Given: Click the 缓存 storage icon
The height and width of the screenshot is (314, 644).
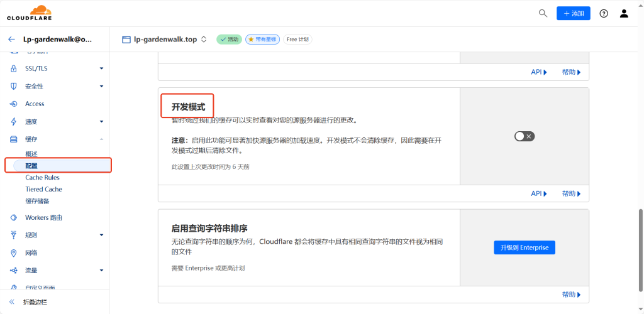Looking at the screenshot, I should (x=14, y=139).
